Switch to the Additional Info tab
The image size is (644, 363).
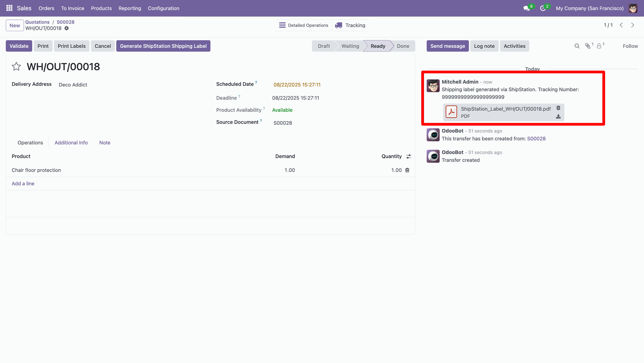pyautogui.click(x=71, y=143)
